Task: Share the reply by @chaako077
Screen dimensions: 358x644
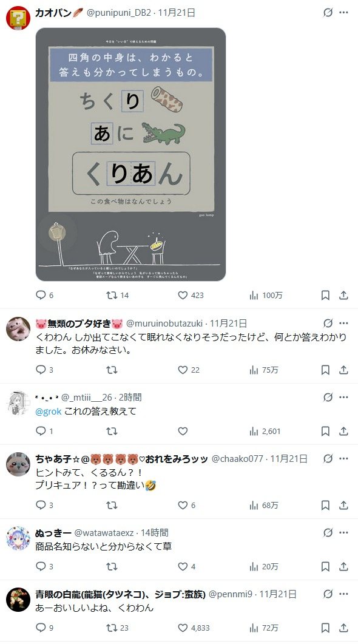Action: click(343, 505)
